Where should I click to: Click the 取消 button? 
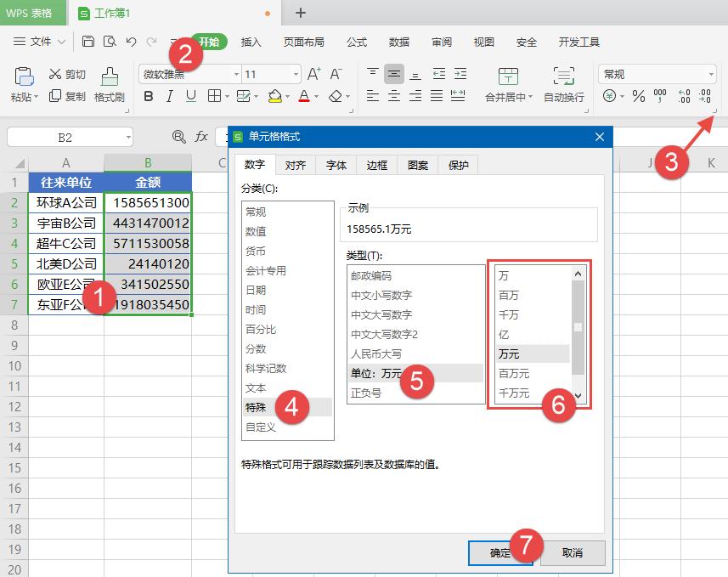[x=571, y=553]
